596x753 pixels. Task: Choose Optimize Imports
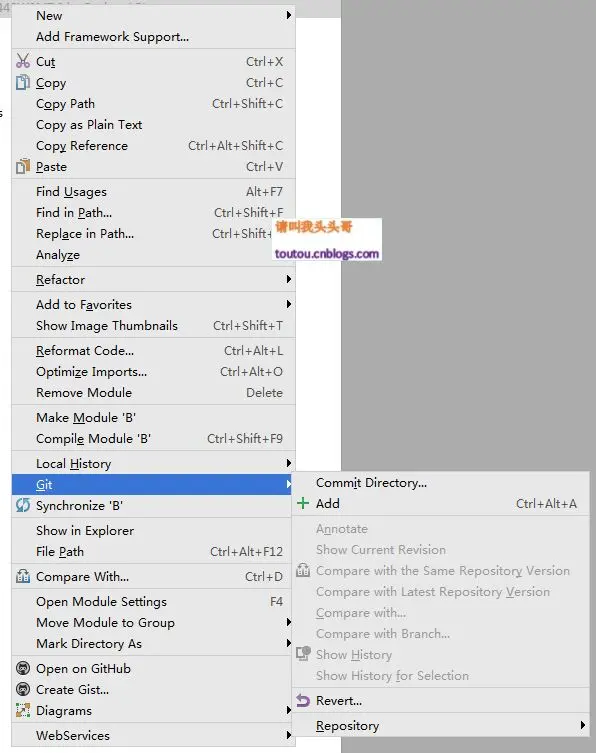[x=153, y=371]
